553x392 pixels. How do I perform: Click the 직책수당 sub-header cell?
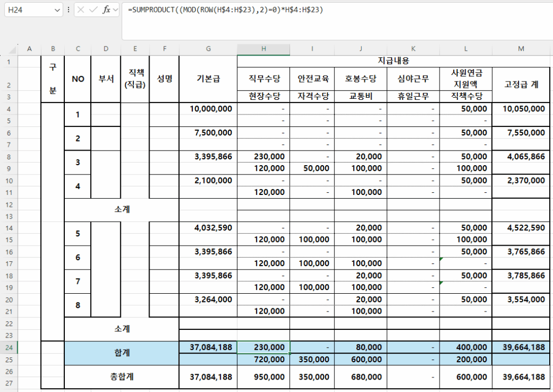point(466,96)
